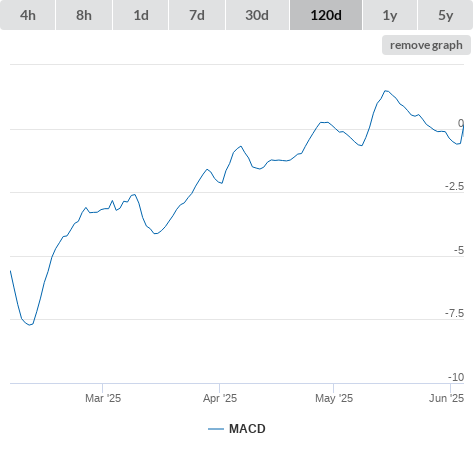Click the blue MACD legend line swatch
The image size is (474, 455).
(216, 429)
